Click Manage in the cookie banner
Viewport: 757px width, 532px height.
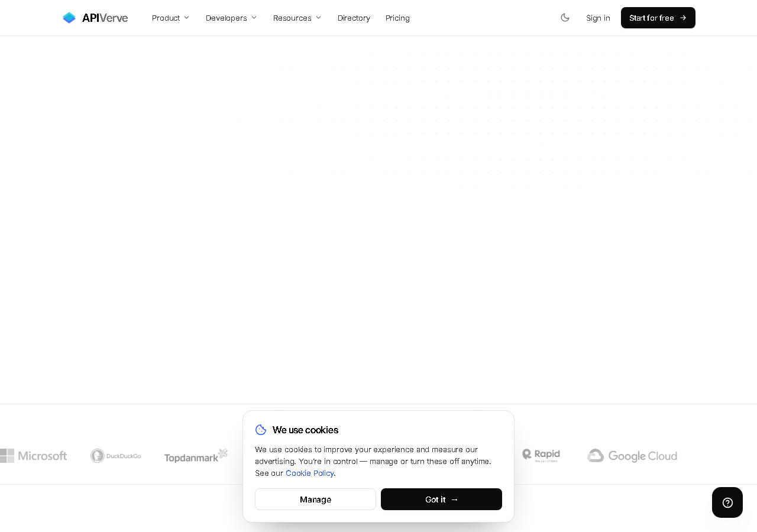coord(315,499)
